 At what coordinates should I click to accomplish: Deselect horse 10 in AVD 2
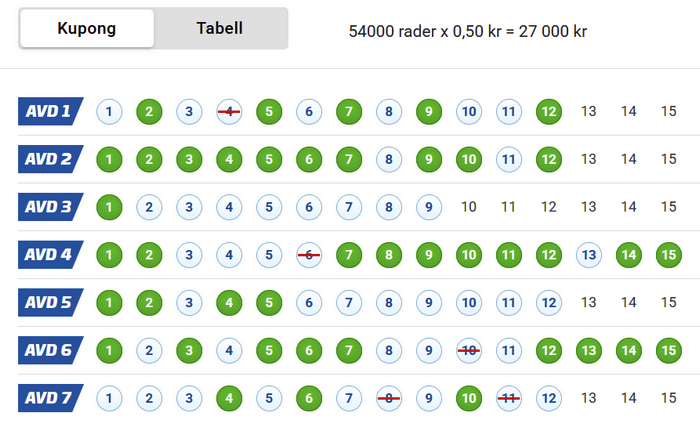coord(469,159)
